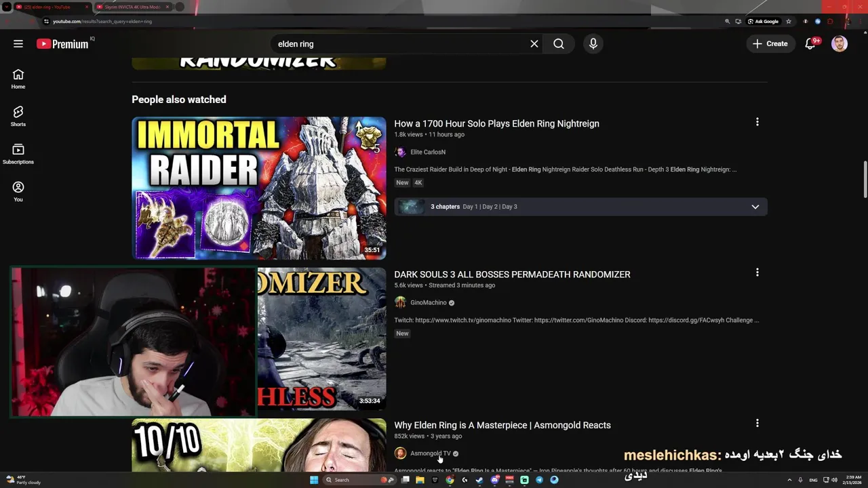This screenshot has width=868, height=488.
Task: Play the Dark Souls randomizer thumbnail
Action: click(321, 339)
